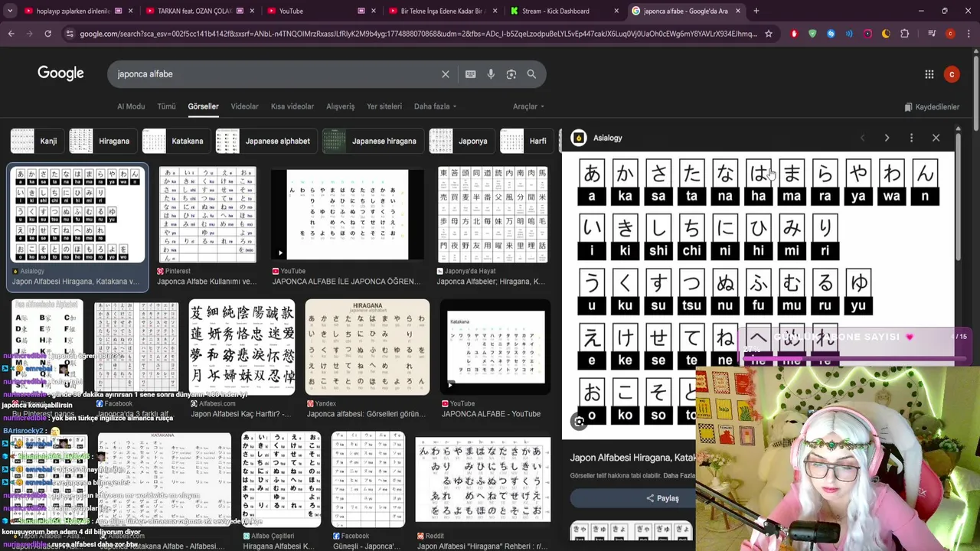This screenshot has width=980, height=551.
Task: Open Kaydedilenler saved items
Action: 932,107
